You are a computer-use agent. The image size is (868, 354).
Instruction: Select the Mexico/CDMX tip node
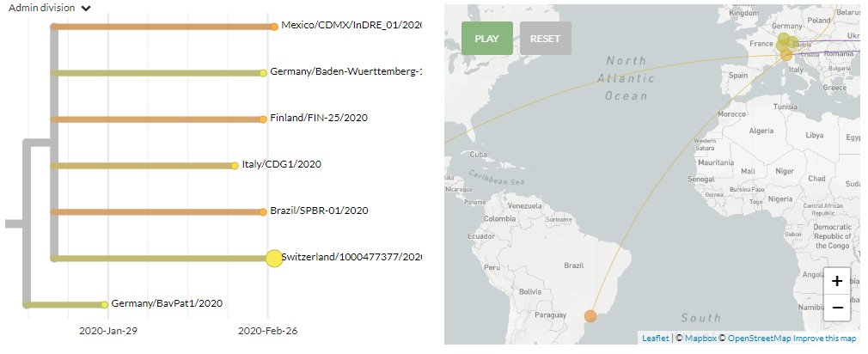tap(273, 27)
